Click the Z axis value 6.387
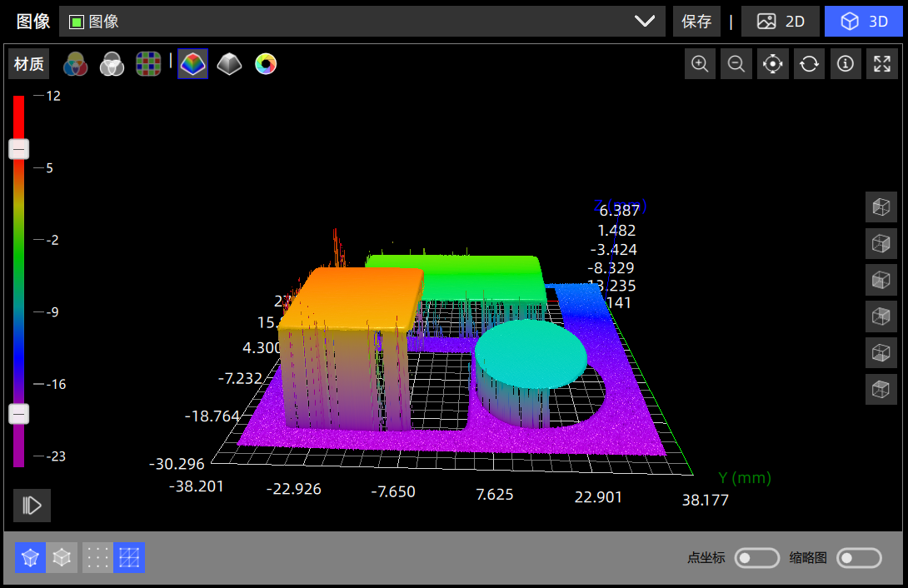The image size is (908, 588). click(x=620, y=210)
